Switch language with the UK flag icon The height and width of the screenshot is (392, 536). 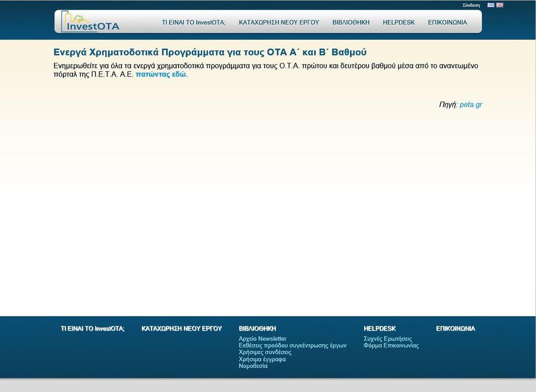click(500, 5)
